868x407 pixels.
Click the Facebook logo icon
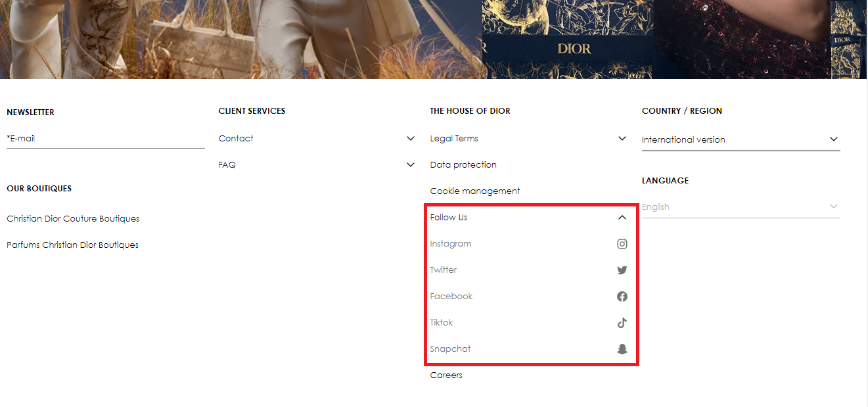[622, 297]
